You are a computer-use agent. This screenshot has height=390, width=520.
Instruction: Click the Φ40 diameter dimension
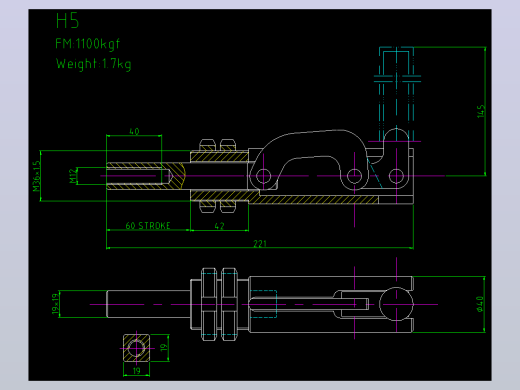[x=480, y=304]
